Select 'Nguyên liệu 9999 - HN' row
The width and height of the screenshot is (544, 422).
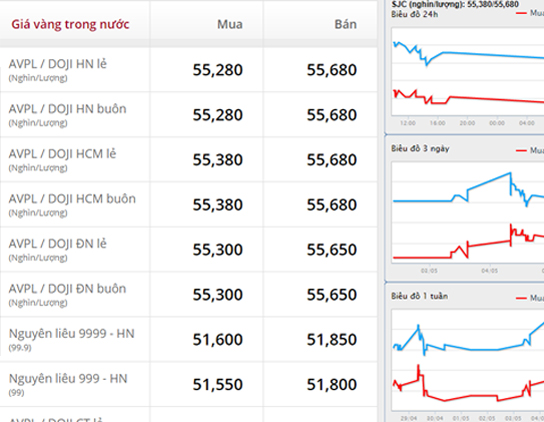point(188,339)
